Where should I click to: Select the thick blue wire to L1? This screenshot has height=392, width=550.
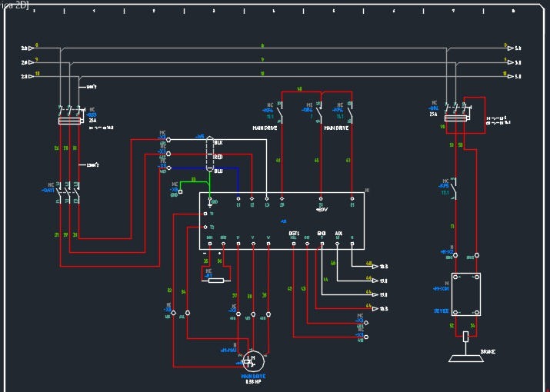pyautogui.click(x=238, y=182)
